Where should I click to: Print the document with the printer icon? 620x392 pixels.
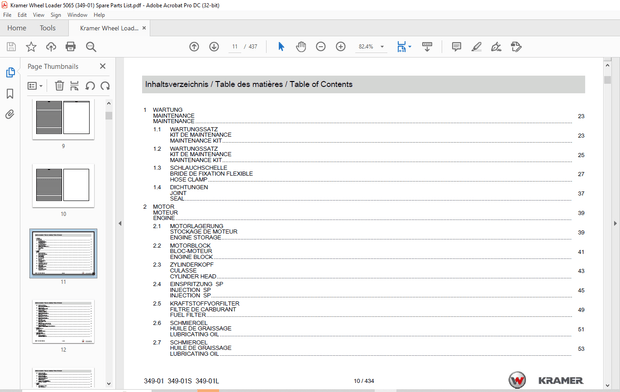coord(70,47)
